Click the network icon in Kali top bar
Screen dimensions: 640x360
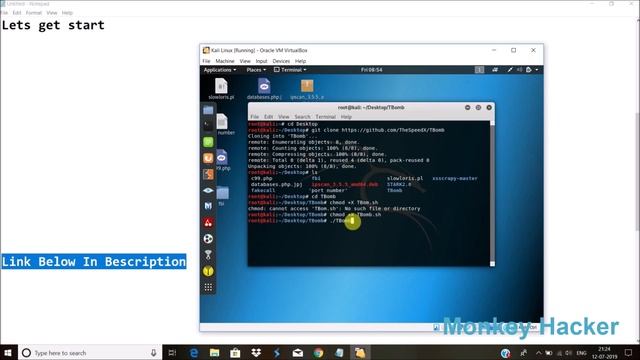(x=495, y=70)
